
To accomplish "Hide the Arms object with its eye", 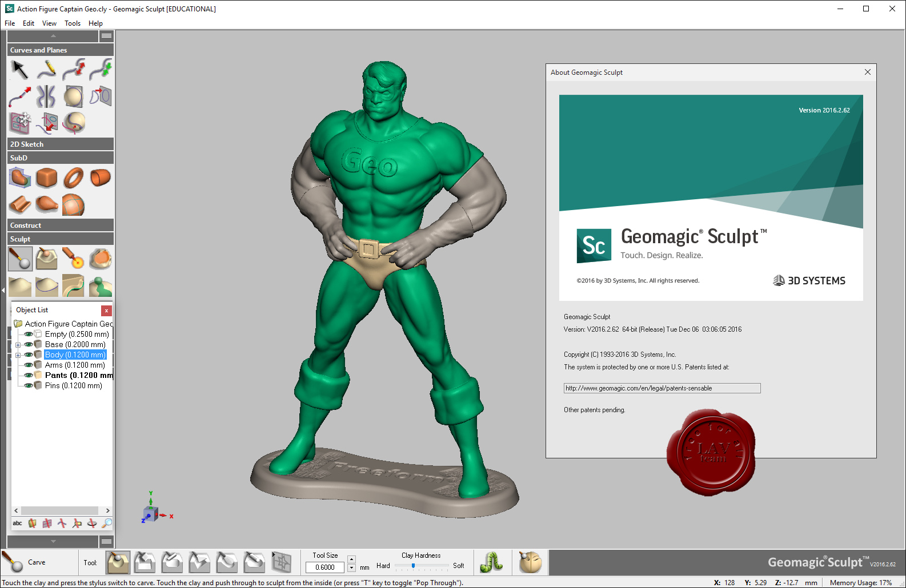I will coord(28,365).
